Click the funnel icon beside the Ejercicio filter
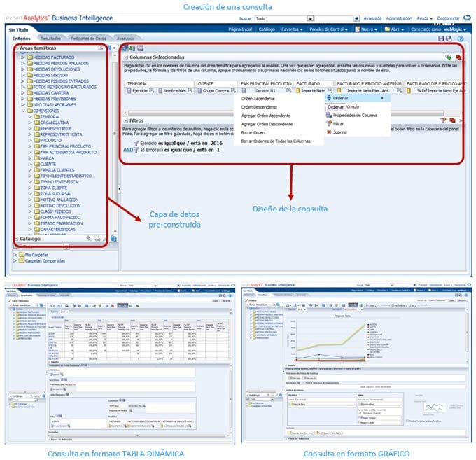476x460 pixels. (x=136, y=143)
